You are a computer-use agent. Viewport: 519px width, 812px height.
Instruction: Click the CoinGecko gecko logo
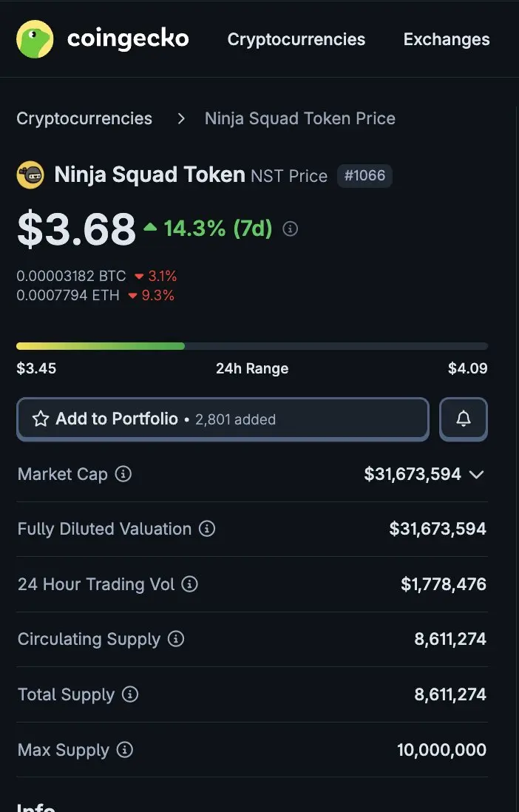click(x=35, y=39)
